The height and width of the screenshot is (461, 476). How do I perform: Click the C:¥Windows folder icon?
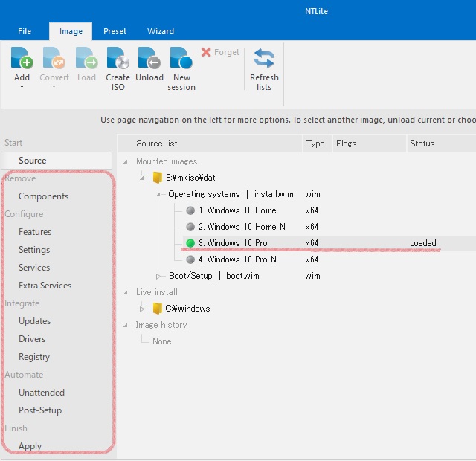click(x=157, y=309)
